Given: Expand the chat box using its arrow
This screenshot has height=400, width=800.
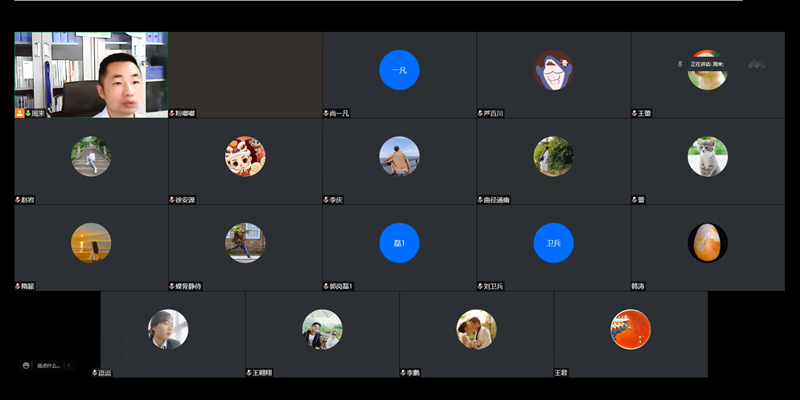Looking at the screenshot, I should click(x=68, y=366).
